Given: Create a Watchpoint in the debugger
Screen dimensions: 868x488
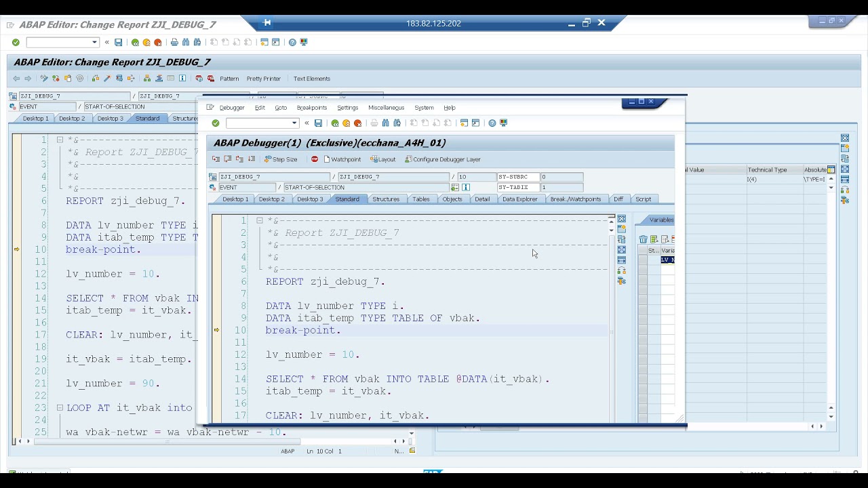Looking at the screenshot, I should coord(342,159).
